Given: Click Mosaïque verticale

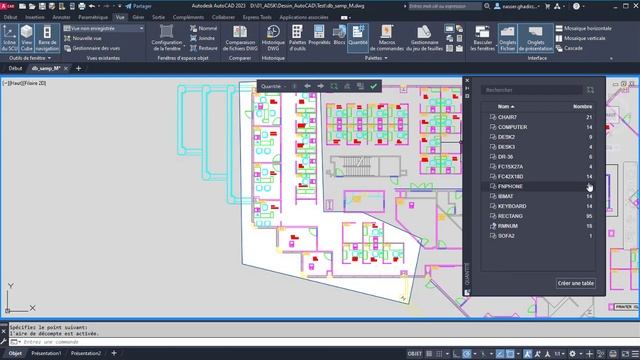Looking at the screenshot, I should tap(580, 38).
